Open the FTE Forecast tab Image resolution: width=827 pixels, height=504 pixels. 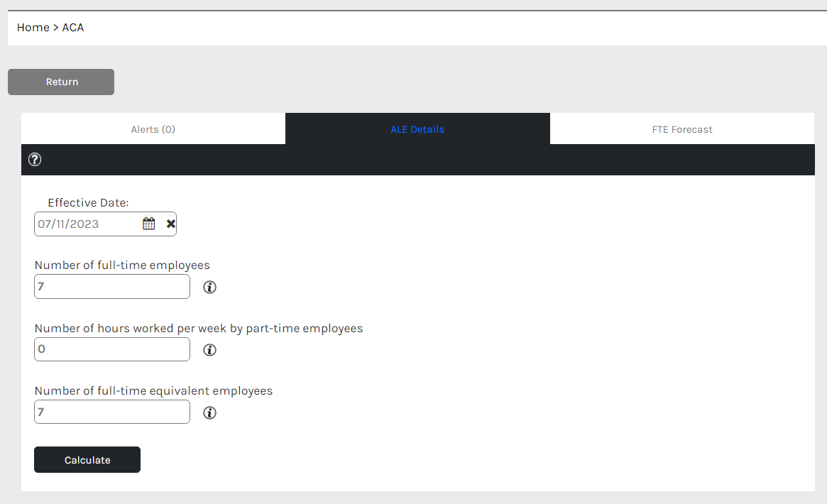click(682, 129)
